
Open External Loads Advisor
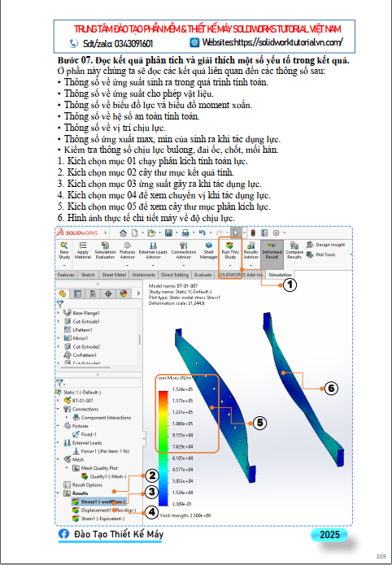(x=153, y=250)
